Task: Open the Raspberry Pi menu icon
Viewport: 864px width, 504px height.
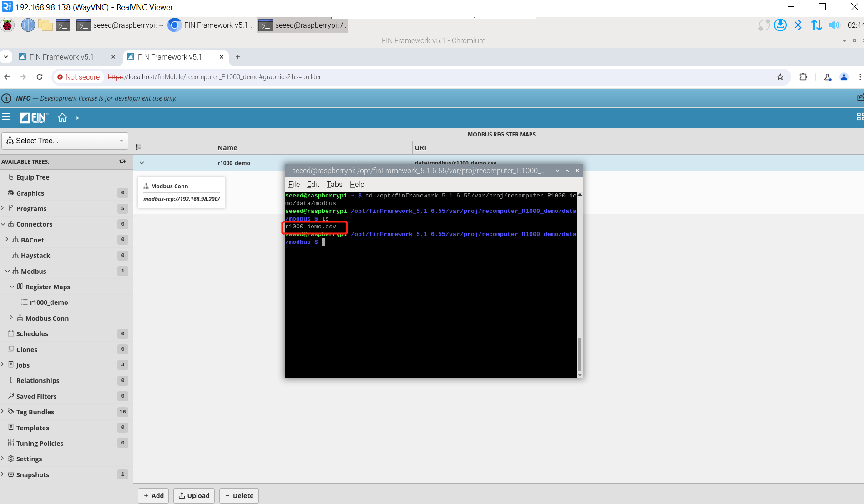Action: tap(8, 25)
